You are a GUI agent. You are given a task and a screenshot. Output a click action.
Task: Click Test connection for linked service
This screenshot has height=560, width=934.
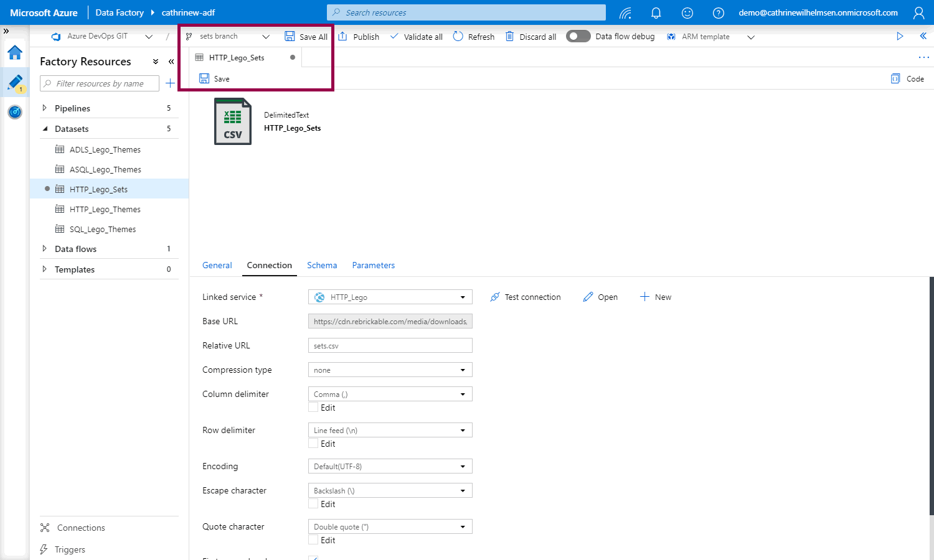point(525,297)
